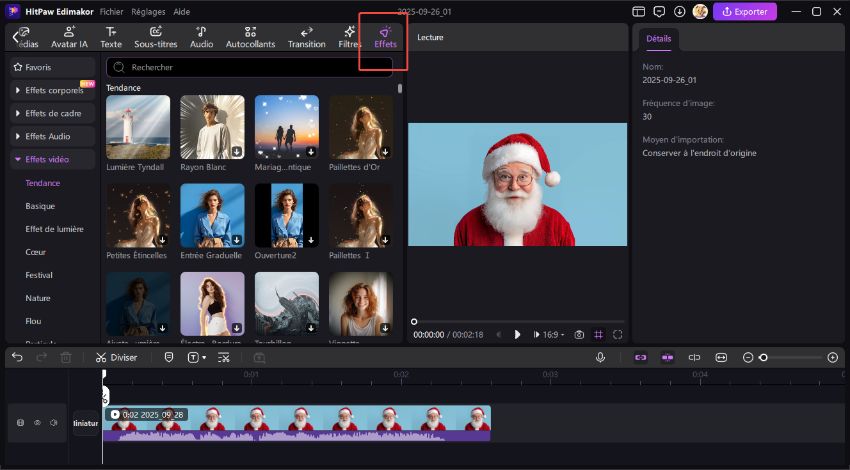Collapse the Effets vidéo category
850x470 pixels.
pyautogui.click(x=53, y=159)
